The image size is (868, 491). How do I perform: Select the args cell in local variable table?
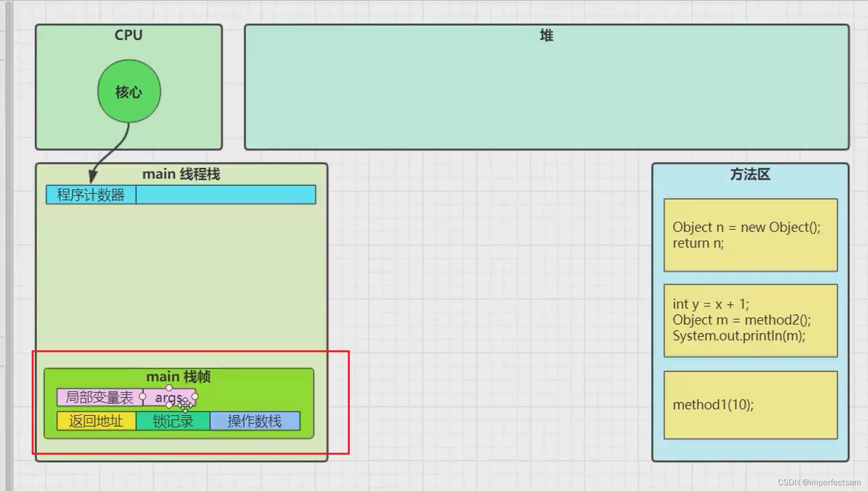169,397
